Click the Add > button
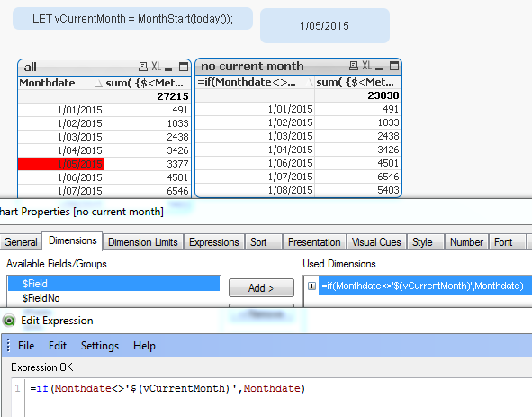Screen dimensions: 532x417 tap(261, 288)
